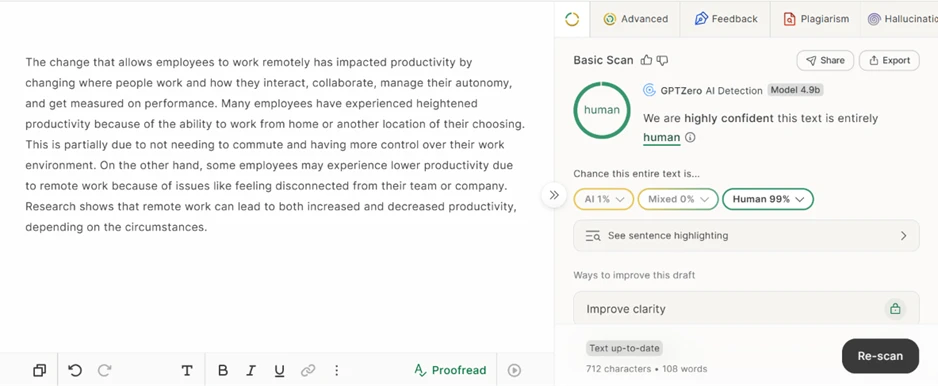This screenshot has width=938, height=386.
Task: Open the Feedback tab
Action: pos(726,19)
